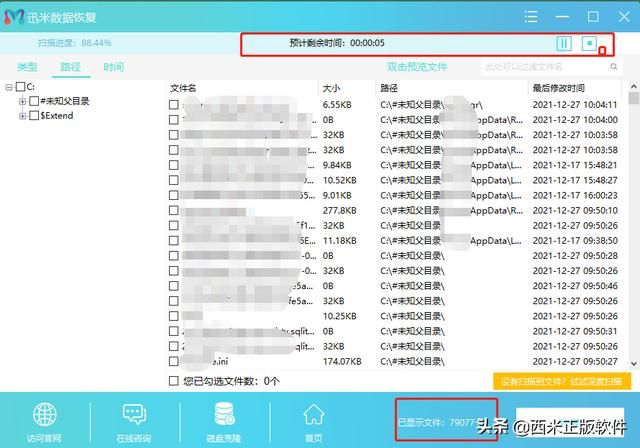Close the data recovery window
This screenshot has width=640, height=448.
click(624, 17)
